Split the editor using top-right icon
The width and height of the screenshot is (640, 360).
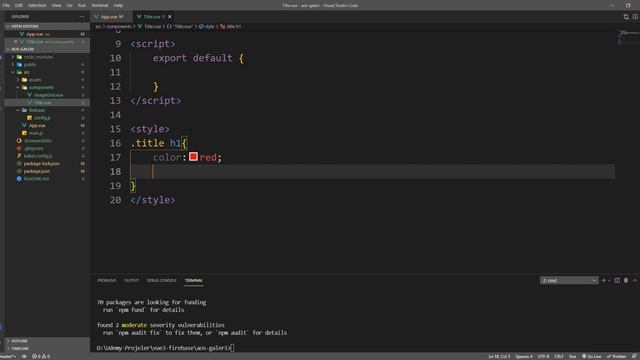coord(636,17)
